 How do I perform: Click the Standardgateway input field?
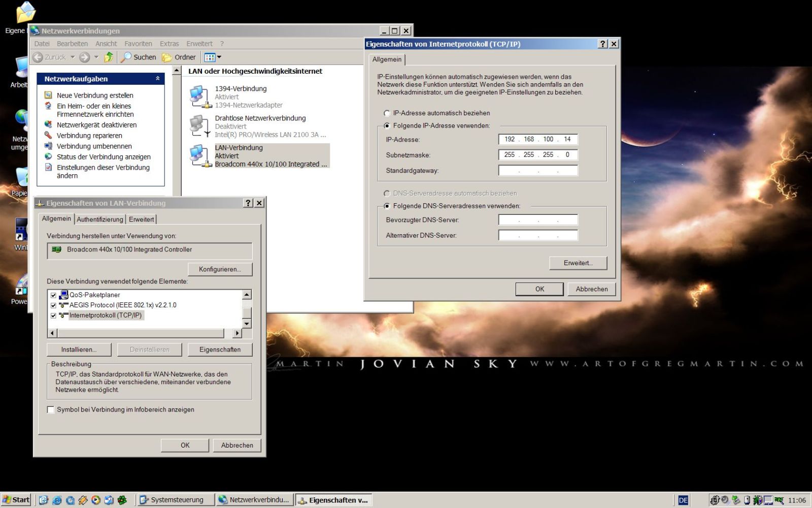tap(538, 171)
